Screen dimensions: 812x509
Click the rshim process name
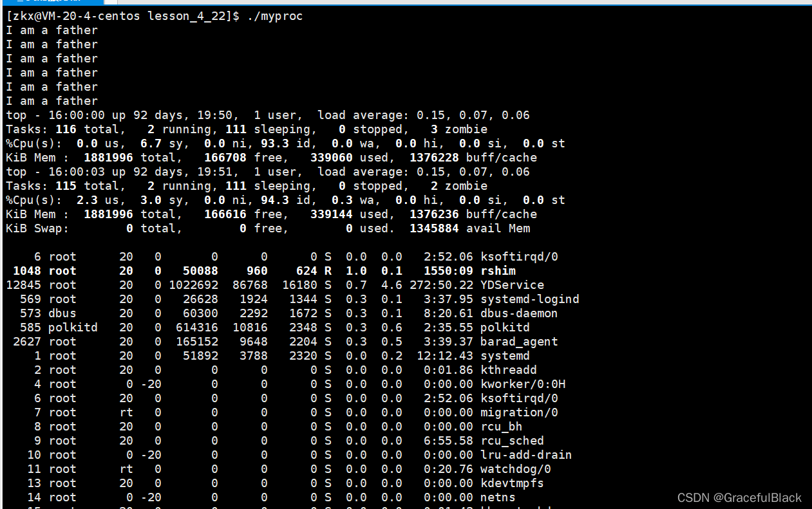[498, 271]
